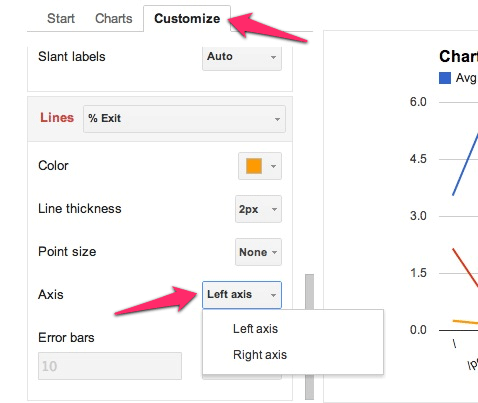
Task: Open the color picker dropdown arrow
Action: (273, 166)
